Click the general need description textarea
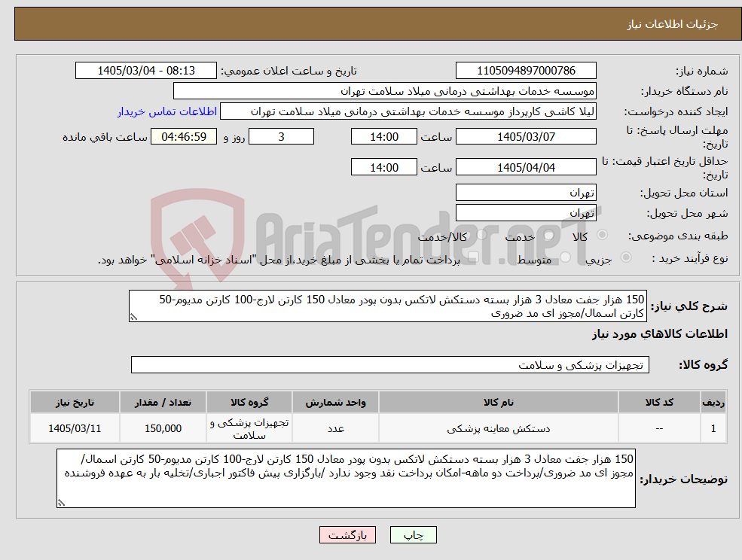This screenshot has height=560, width=742. click(x=387, y=306)
